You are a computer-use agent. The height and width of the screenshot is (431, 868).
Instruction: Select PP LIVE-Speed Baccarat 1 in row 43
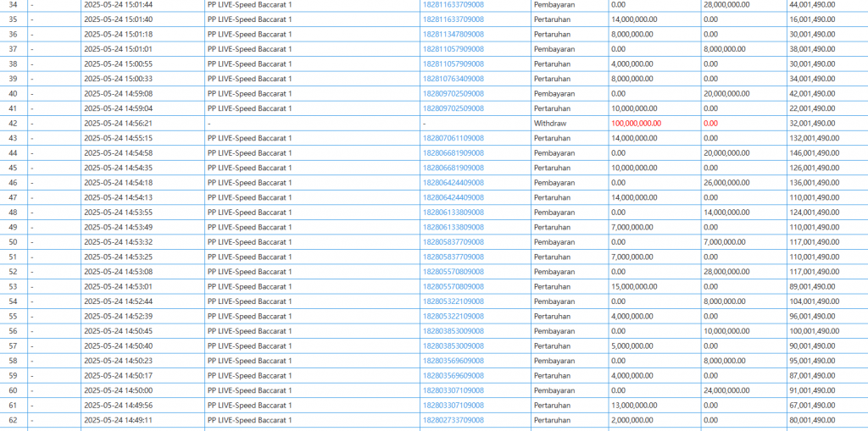(x=250, y=138)
